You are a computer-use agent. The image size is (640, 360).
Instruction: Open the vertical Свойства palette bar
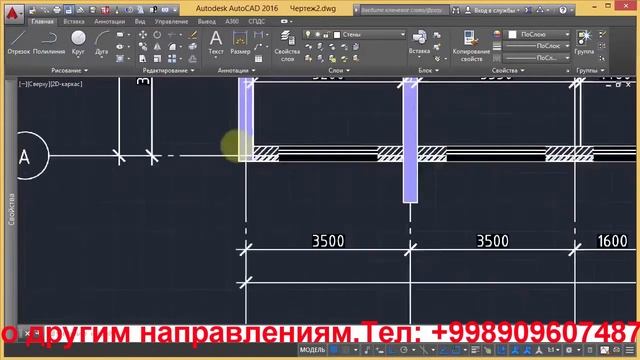11,209
